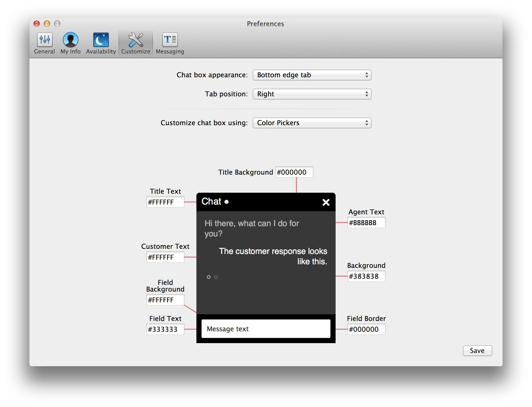This screenshot has height=407, width=532.
Task: Click the Field Border color field
Action: [x=366, y=329]
